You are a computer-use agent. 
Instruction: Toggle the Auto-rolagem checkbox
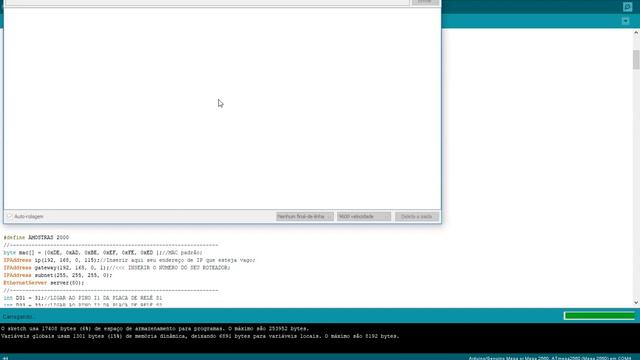coord(9,216)
